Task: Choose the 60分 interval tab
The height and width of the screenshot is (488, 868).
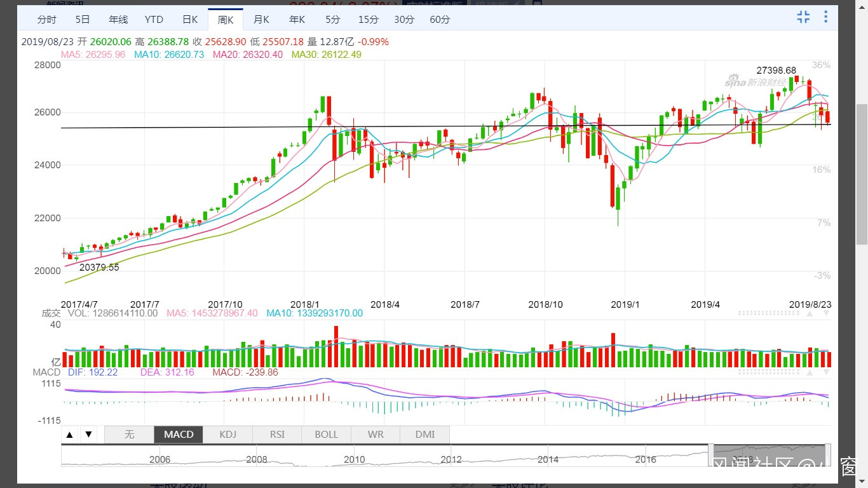Action: pyautogui.click(x=440, y=20)
